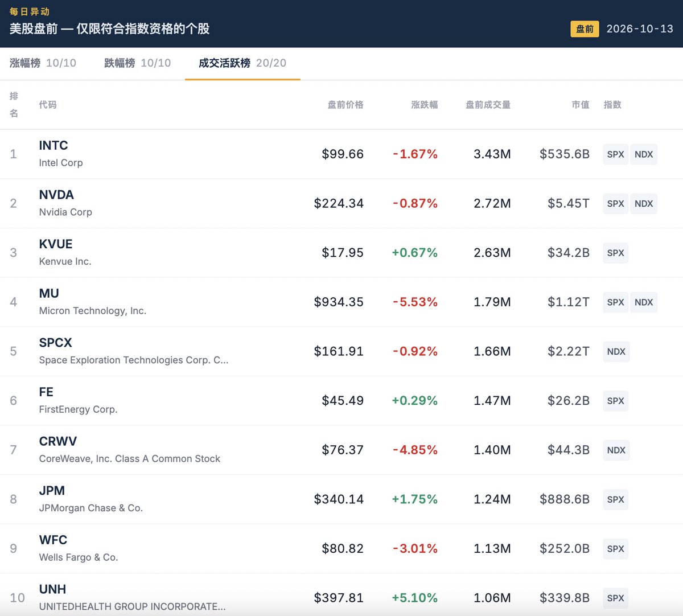This screenshot has width=683, height=616.
Task: Click the 盘前成交量 column header
Action: (488, 105)
